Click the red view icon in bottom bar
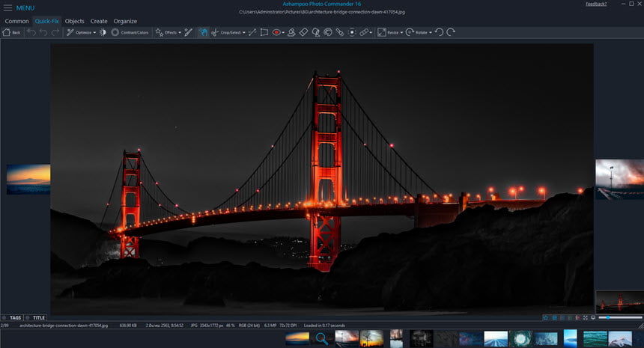 (578, 317)
